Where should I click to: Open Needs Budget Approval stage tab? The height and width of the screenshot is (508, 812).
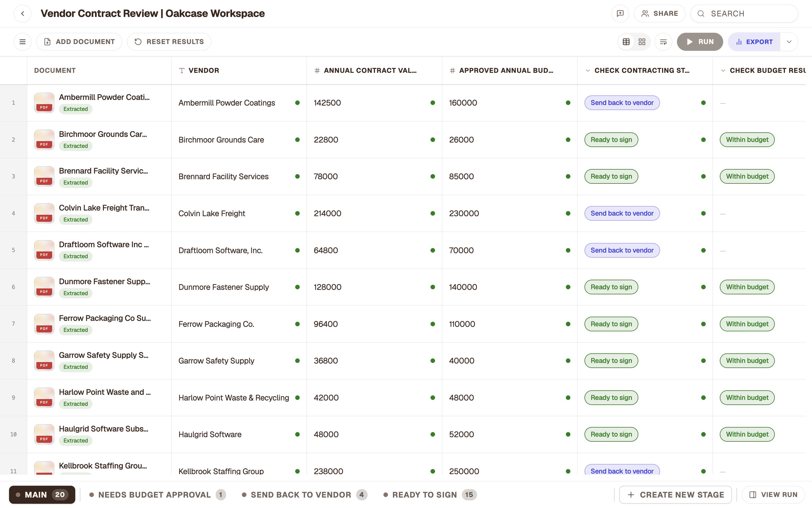[158, 494]
